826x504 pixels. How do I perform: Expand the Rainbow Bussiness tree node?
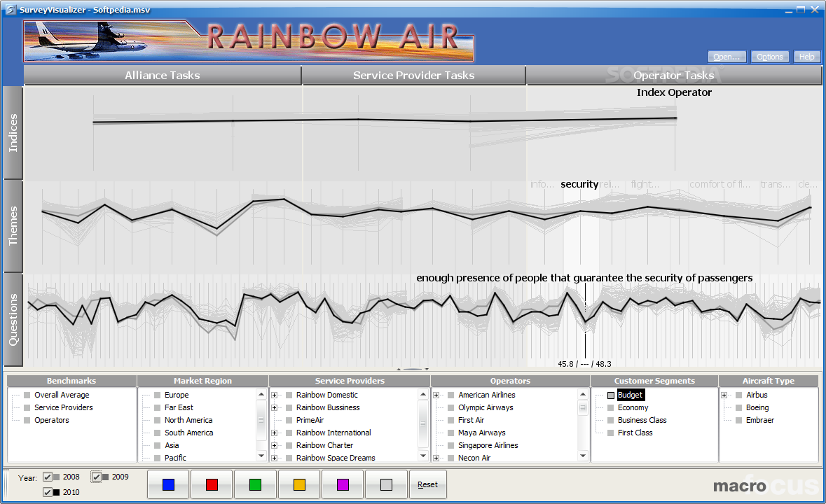point(274,407)
